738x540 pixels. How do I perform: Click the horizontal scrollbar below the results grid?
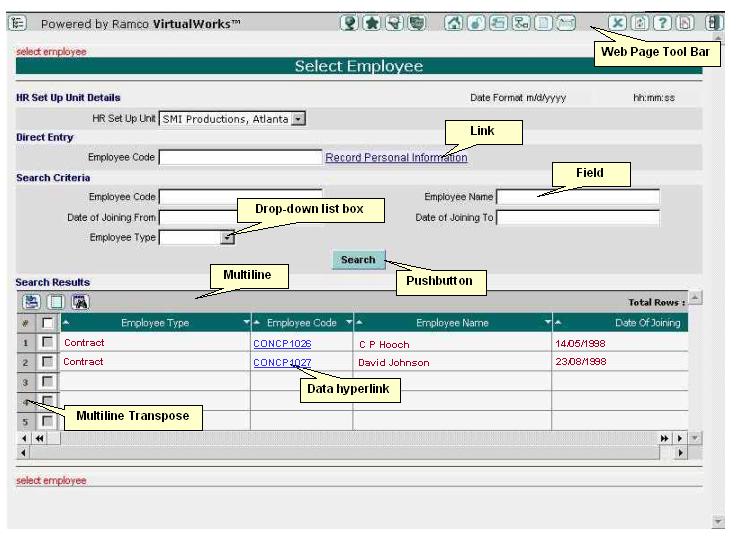(x=350, y=453)
